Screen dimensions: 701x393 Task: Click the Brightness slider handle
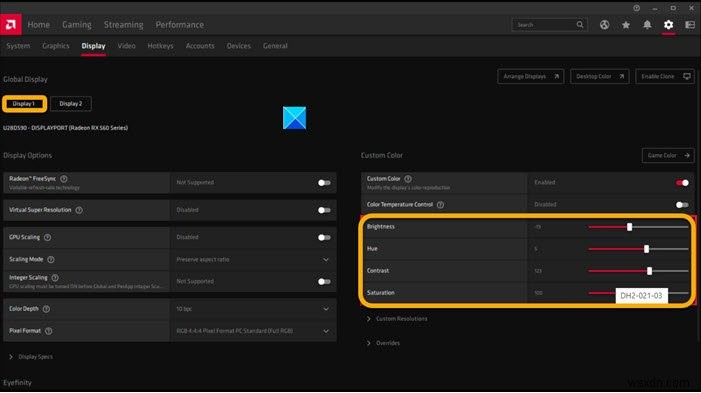(x=629, y=227)
